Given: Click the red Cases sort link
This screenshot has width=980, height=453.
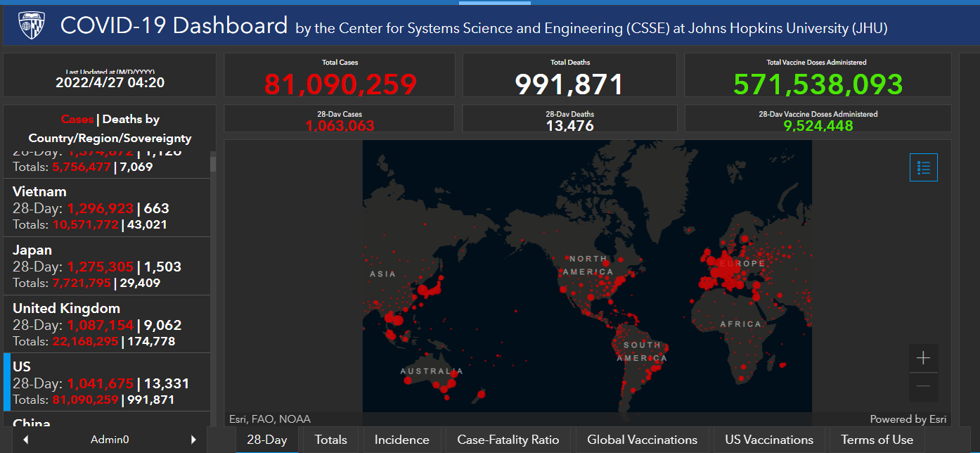Looking at the screenshot, I should pos(77,120).
